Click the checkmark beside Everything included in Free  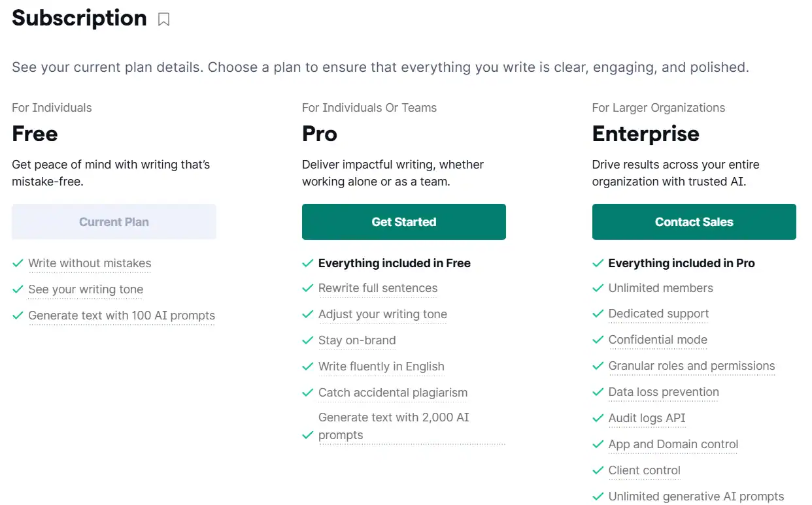click(x=307, y=263)
